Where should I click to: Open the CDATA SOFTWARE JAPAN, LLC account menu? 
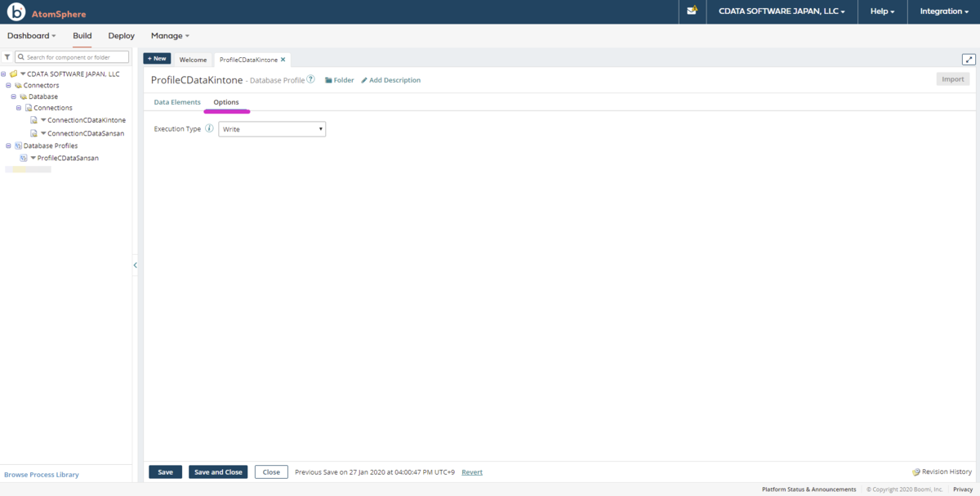coord(782,11)
